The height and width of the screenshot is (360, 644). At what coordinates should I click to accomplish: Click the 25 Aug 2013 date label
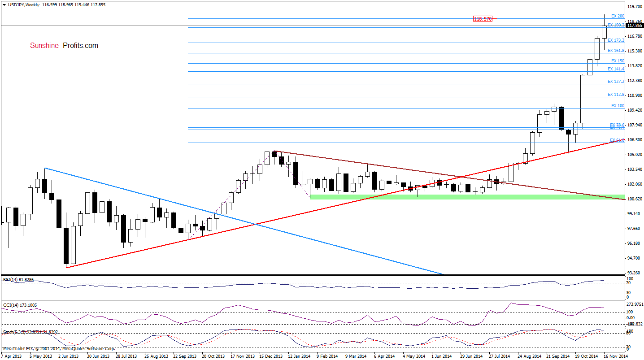[156, 357]
